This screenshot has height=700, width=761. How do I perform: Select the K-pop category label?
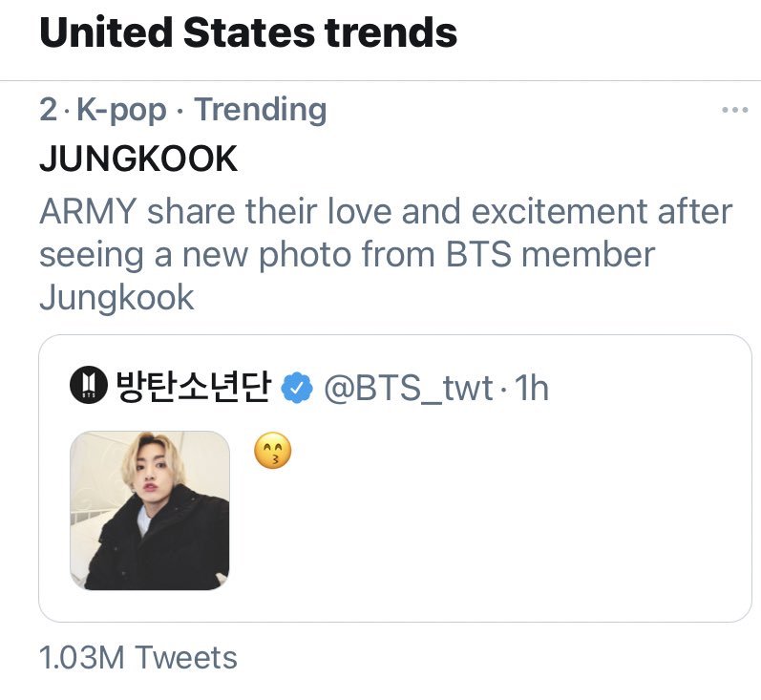coord(121,111)
